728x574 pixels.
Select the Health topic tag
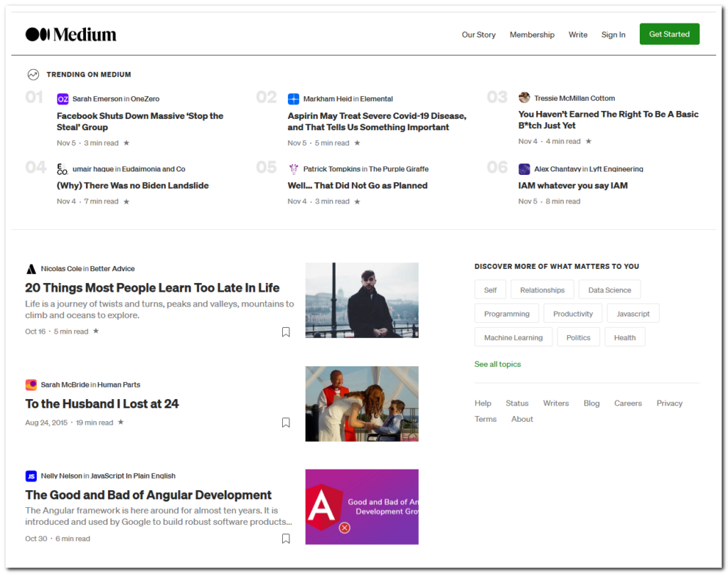click(625, 337)
